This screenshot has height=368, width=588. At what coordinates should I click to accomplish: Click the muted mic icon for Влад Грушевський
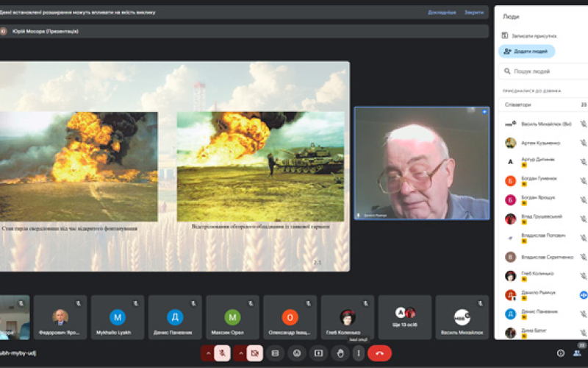pyautogui.click(x=583, y=219)
